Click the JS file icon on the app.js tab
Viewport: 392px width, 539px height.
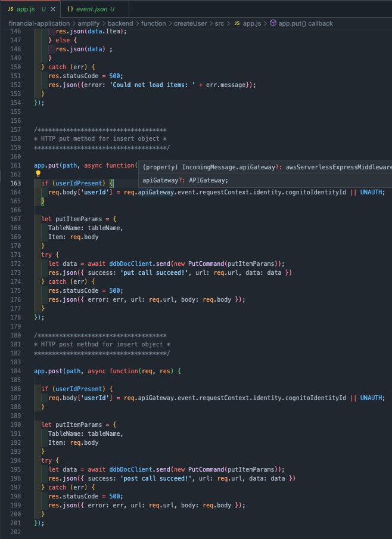tap(11, 10)
